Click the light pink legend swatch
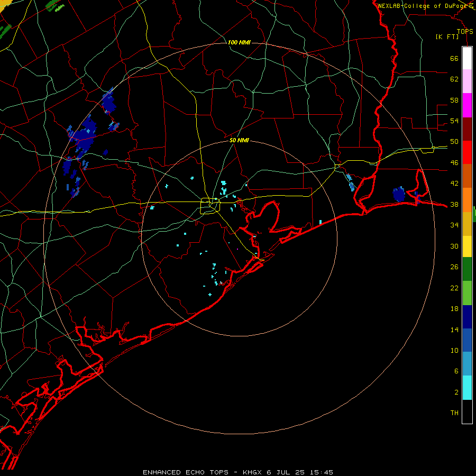This screenshot has width=476, height=476. 467,81
